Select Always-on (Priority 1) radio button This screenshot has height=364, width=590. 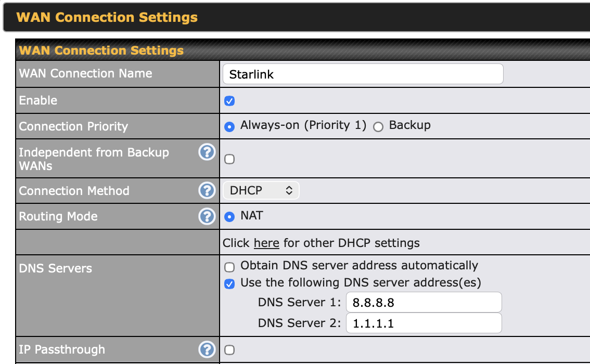[229, 127]
